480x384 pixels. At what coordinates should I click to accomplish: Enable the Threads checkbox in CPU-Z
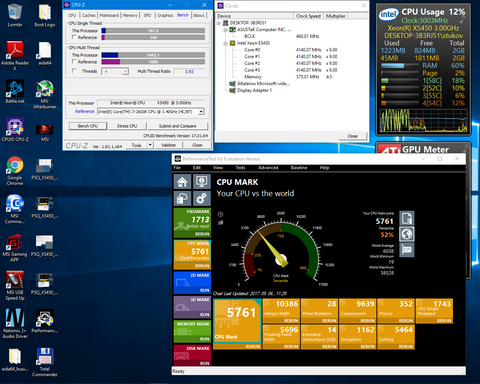74,71
